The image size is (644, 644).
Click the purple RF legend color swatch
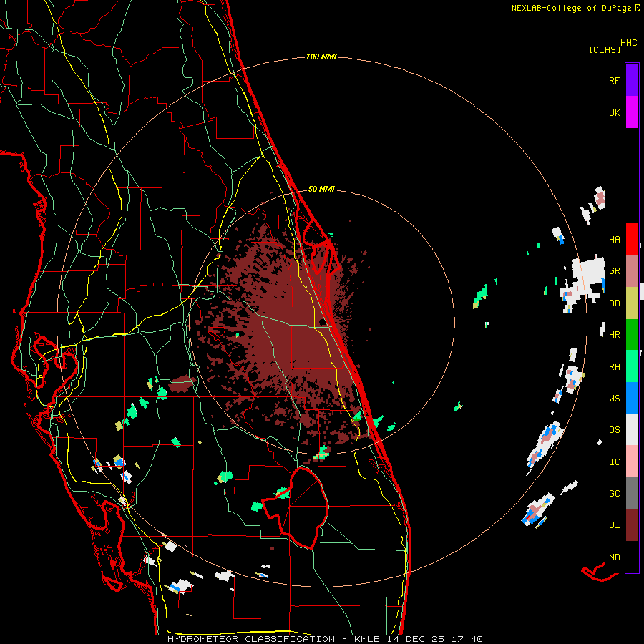coord(632,80)
